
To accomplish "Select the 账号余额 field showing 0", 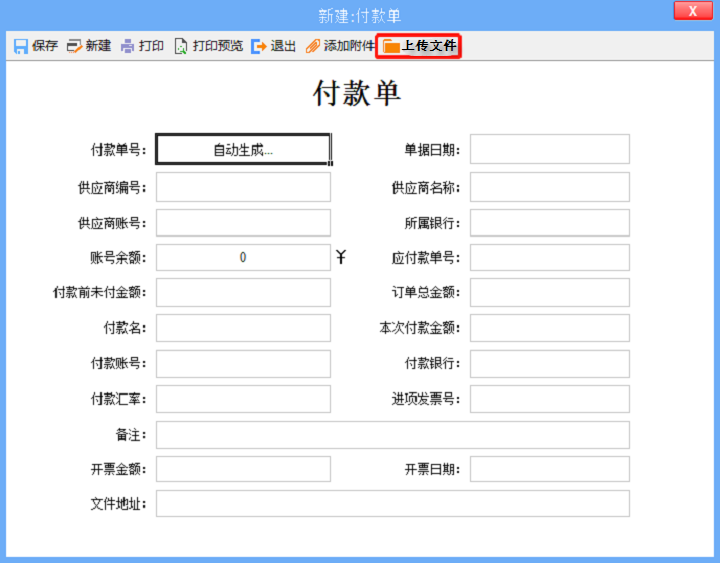I will pos(243,257).
